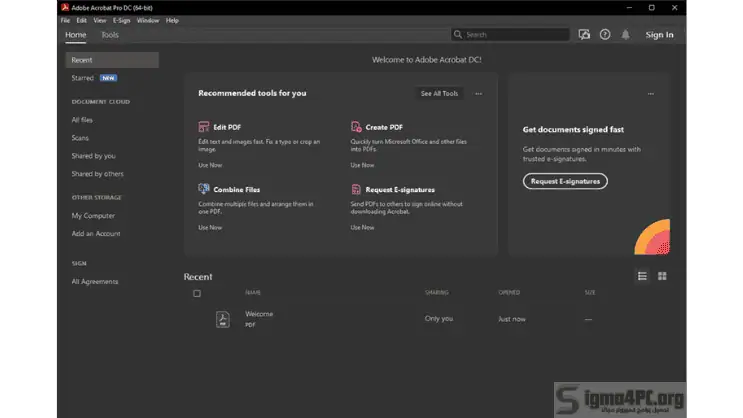This screenshot has height=418, width=743.
Task: Click the Welcome PDF file icon
Action: click(x=223, y=319)
